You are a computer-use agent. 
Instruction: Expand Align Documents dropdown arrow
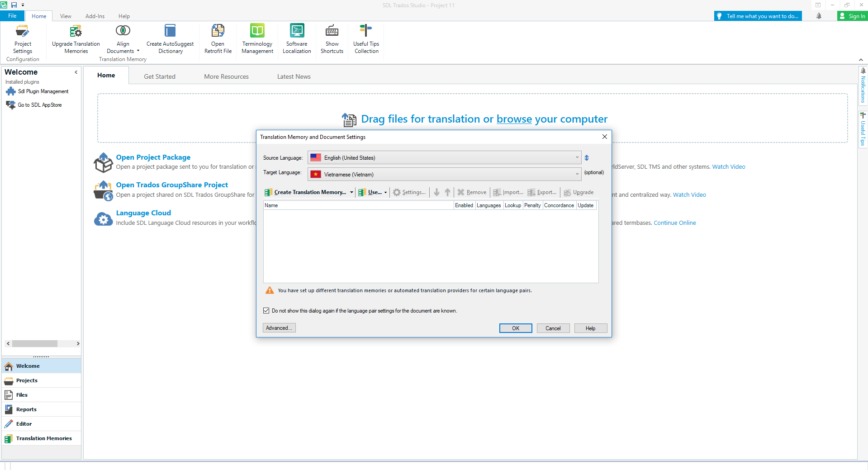138,51
